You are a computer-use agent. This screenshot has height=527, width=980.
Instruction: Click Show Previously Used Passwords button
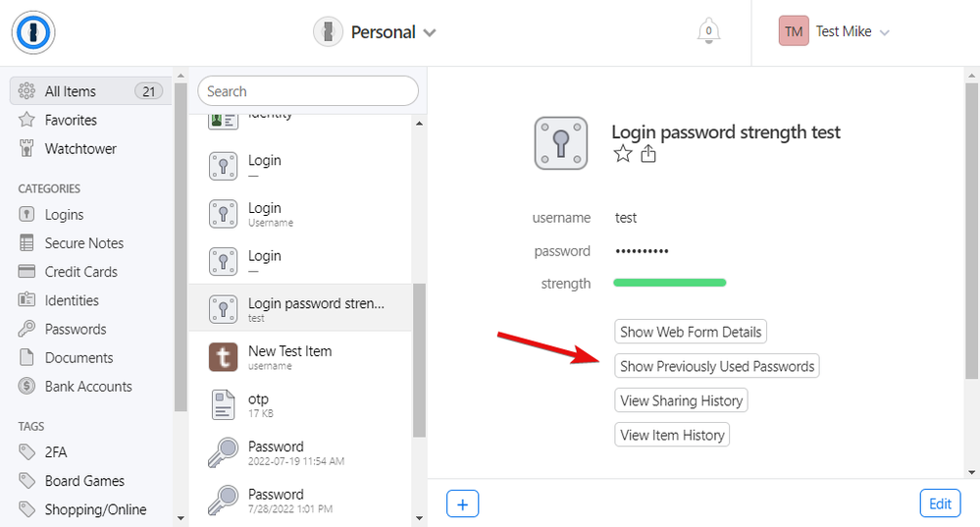pos(717,366)
